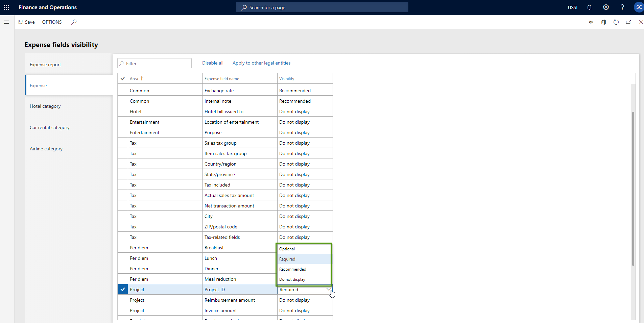This screenshot has height=323, width=644.
Task: Open the Visibility dropdown for Project ID
Action: click(x=329, y=290)
